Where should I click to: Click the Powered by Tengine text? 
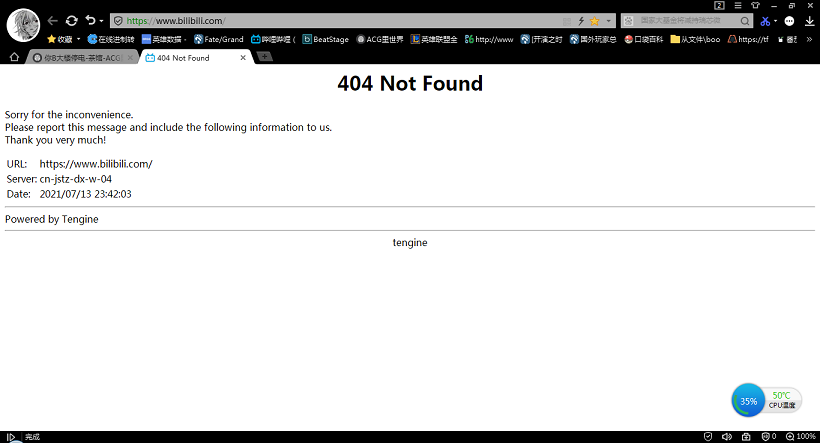click(x=52, y=219)
